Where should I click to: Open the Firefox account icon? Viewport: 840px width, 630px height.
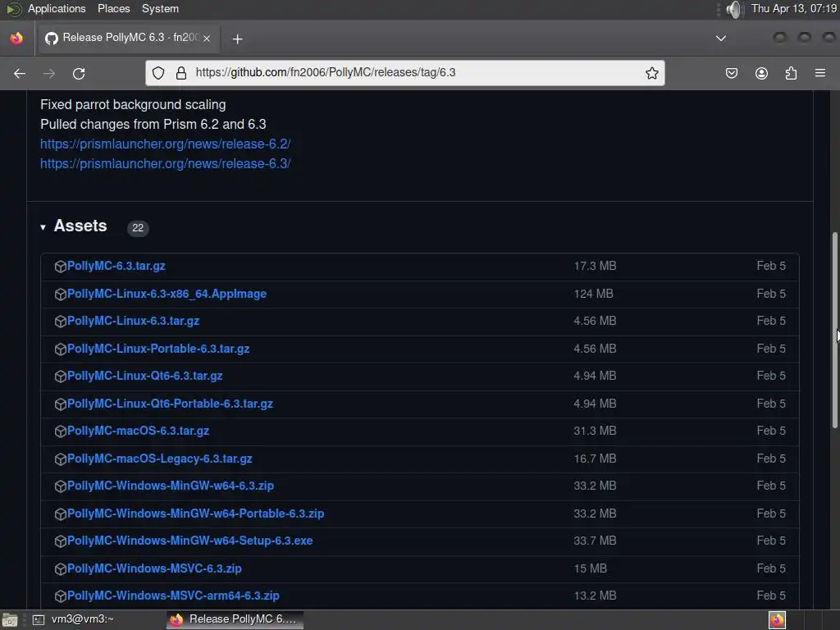click(761, 73)
